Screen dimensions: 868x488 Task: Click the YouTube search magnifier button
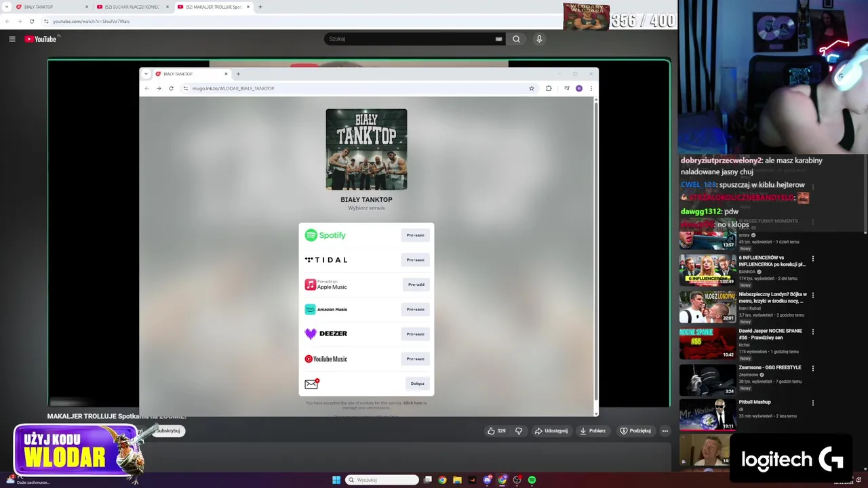(x=516, y=39)
